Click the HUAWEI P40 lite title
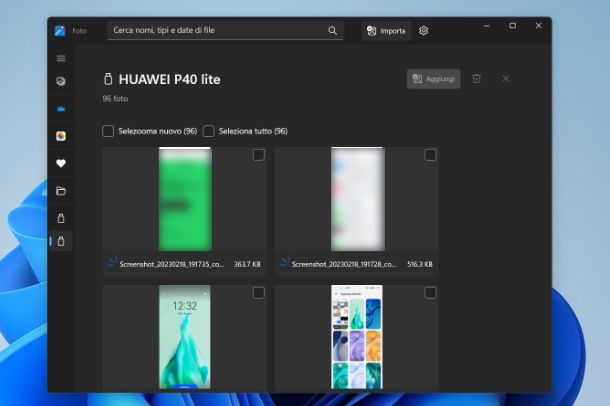The image size is (610, 406). pos(170,79)
